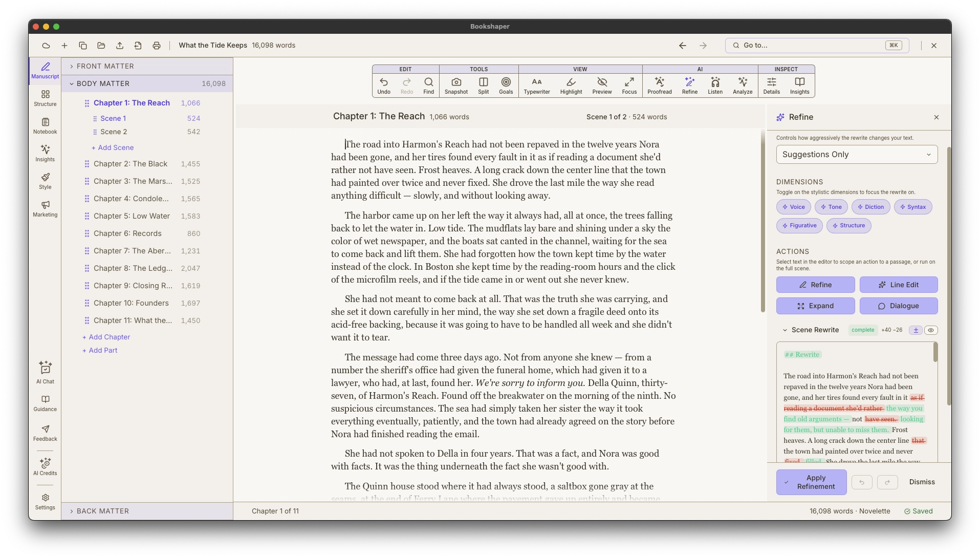
Task: Enter Focus mode
Action: click(629, 85)
